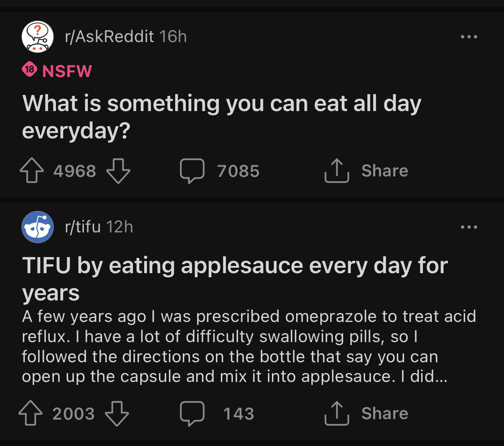Screen dimensions: 504x446
Task: Go to the r/tifu subreddit
Action: coord(82,227)
